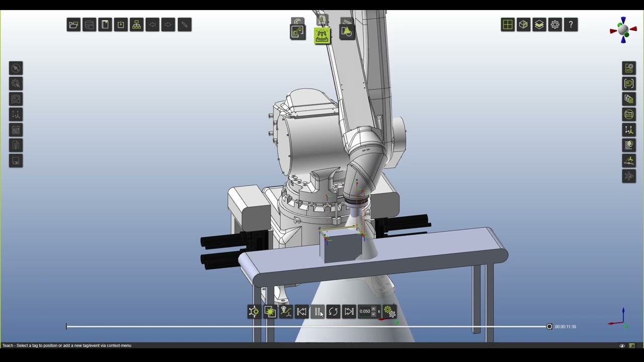The width and height of the screenshot is (644, 362).
Task: Click the copy documents icon in right sidebar
Action: (629, 99)
